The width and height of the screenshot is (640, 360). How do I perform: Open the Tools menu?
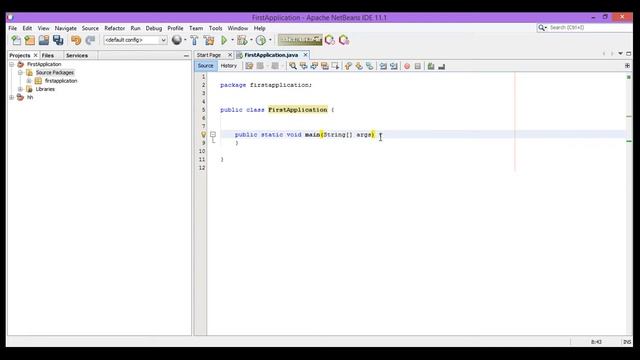click(x=216, y=28)
